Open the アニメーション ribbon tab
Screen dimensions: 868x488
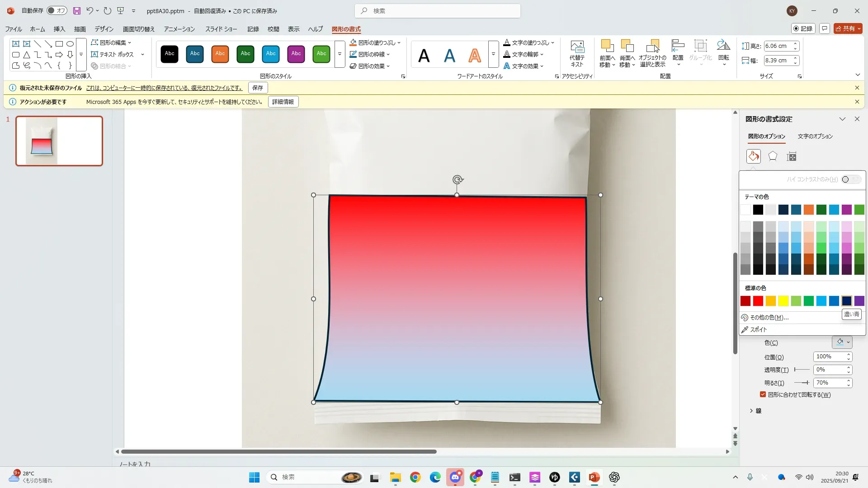pyautogui.click(x=179, y=29)
